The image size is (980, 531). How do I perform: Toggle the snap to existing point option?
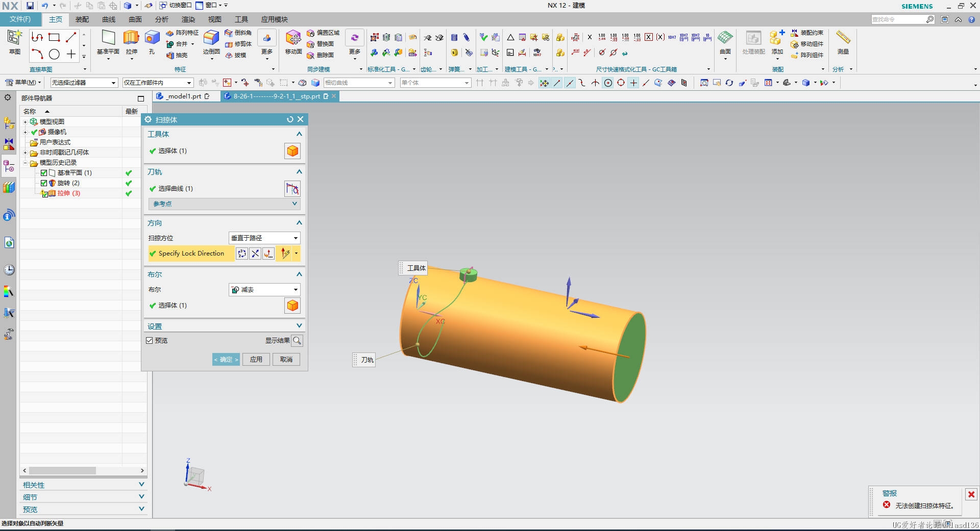click(633, 83)
